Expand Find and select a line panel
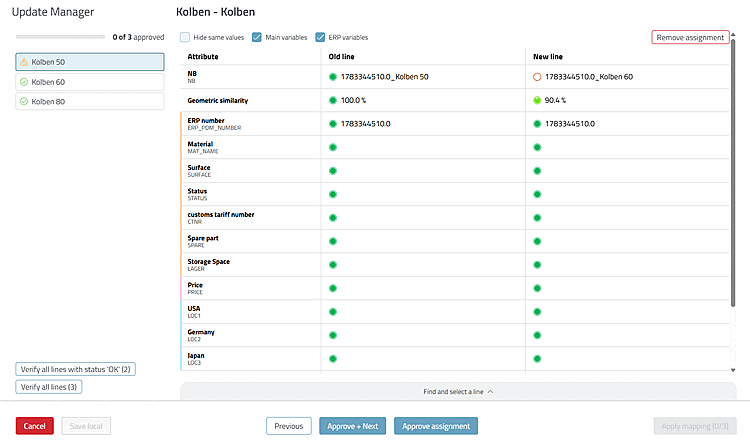 (x=458, y=392)
